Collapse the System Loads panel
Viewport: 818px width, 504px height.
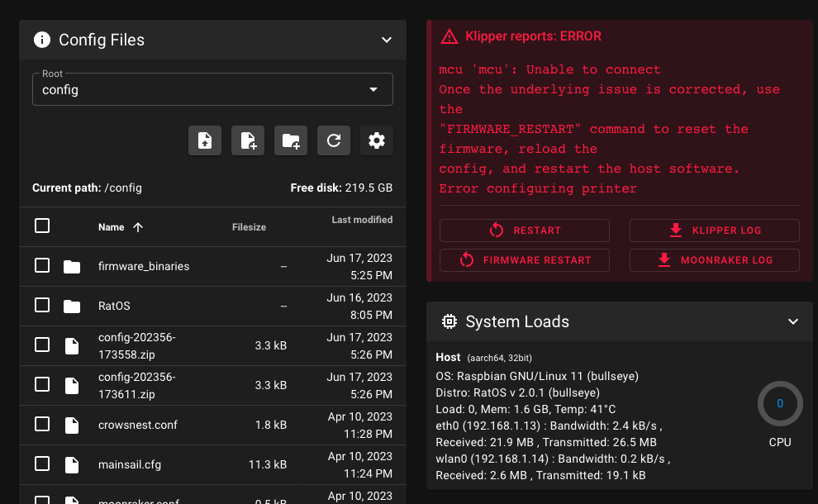click(x=793, y=321)
